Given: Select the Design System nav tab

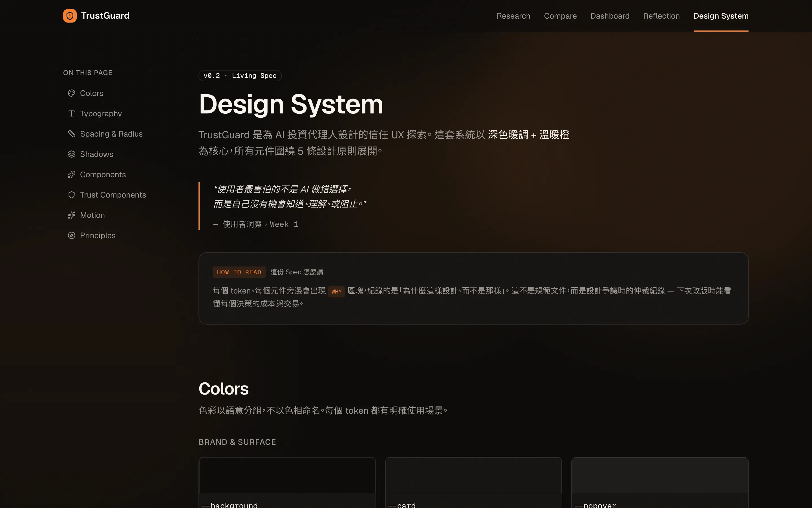Looking at the screenshot, I should pyautogui.click(x=721, y=16).
